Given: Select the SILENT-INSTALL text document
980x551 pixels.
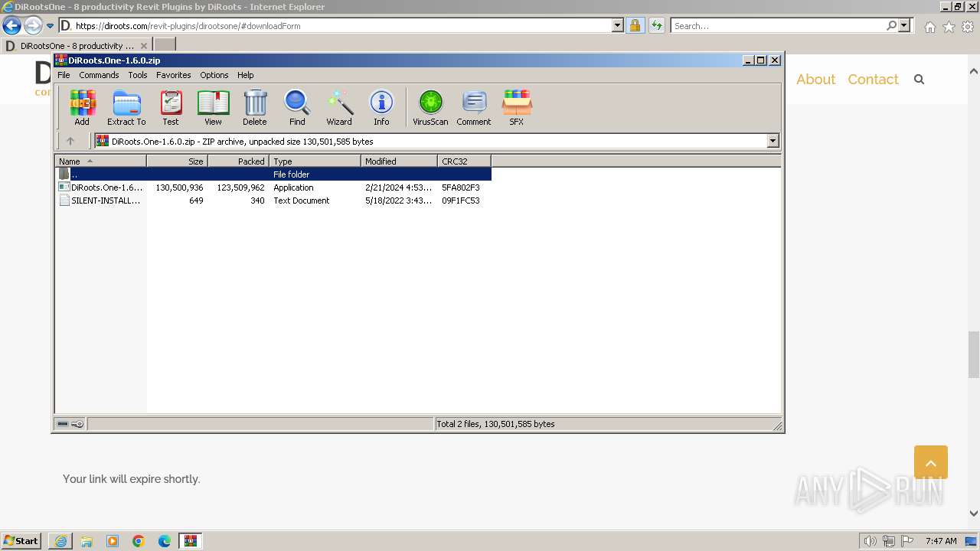Looking at the screenshot, I should tap(273, 201).
